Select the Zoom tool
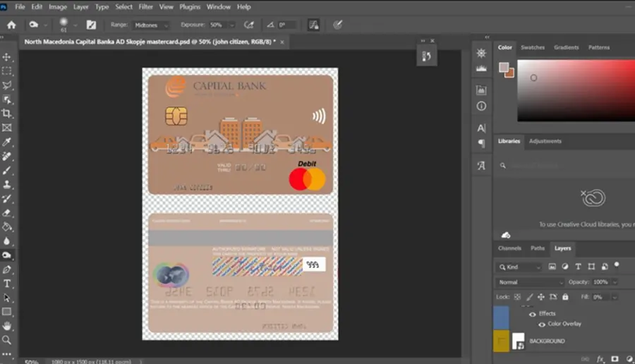The image size is (635, 364). coord(7,340)
